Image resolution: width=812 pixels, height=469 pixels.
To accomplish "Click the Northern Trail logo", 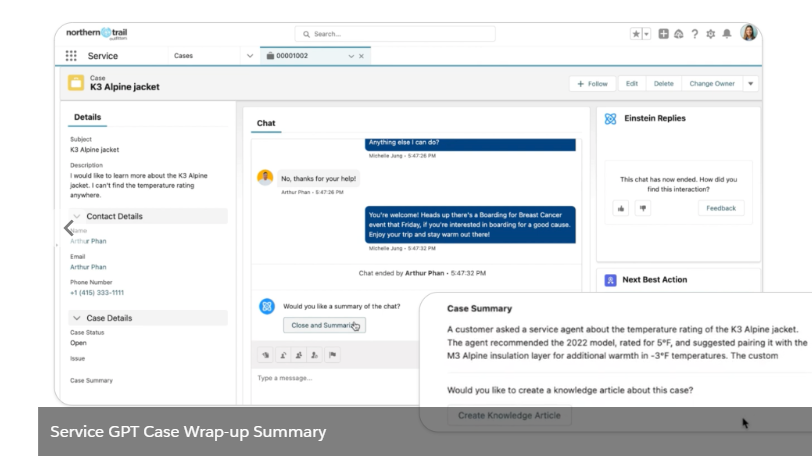I will (x=96, y=33).
